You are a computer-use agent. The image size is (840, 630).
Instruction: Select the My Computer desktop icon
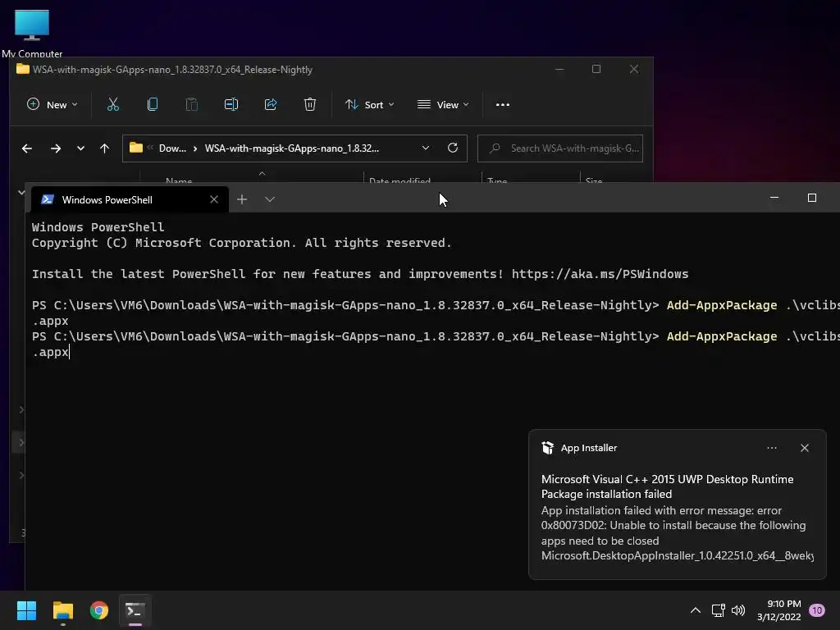32,32
